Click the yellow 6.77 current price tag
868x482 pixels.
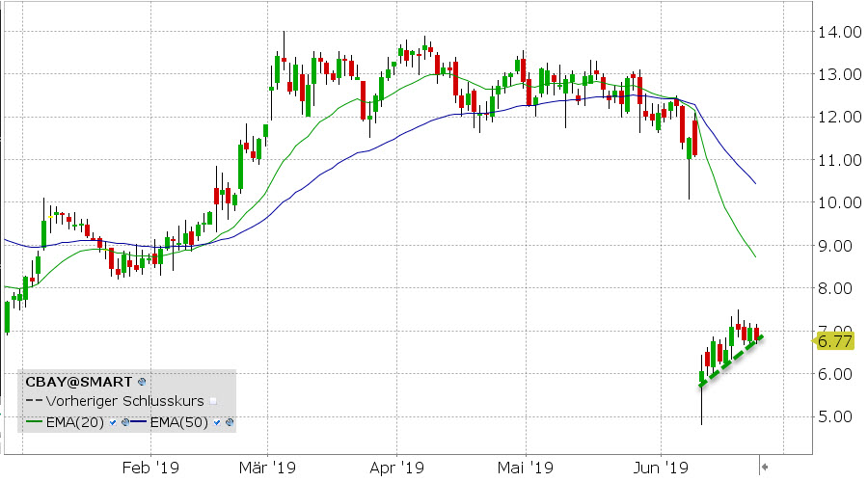(x=834, y=341)
